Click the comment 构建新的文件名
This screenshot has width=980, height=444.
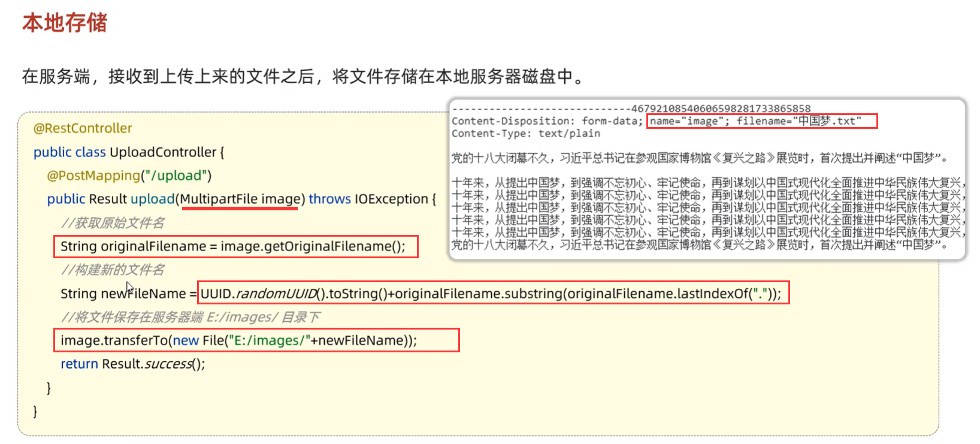pos(113,270)
